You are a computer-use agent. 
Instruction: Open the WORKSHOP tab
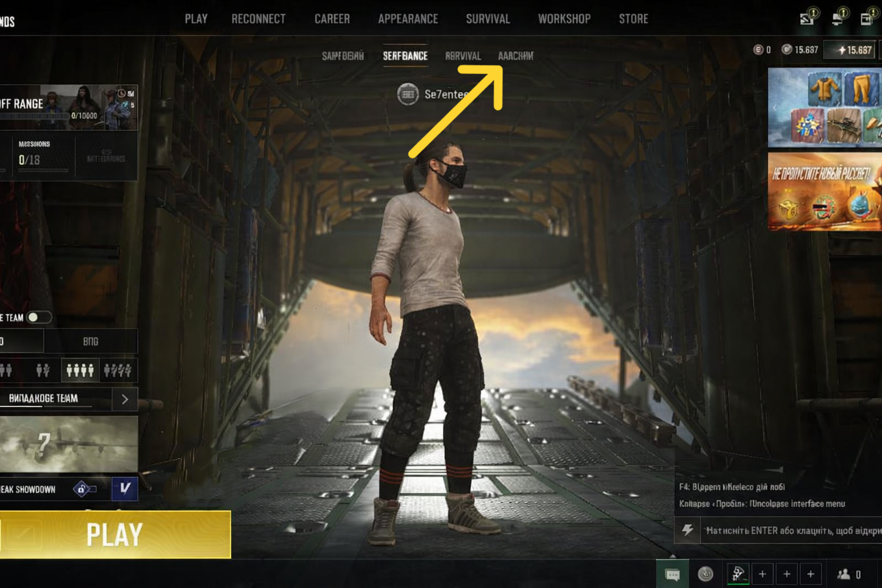[x=564, y=19]
